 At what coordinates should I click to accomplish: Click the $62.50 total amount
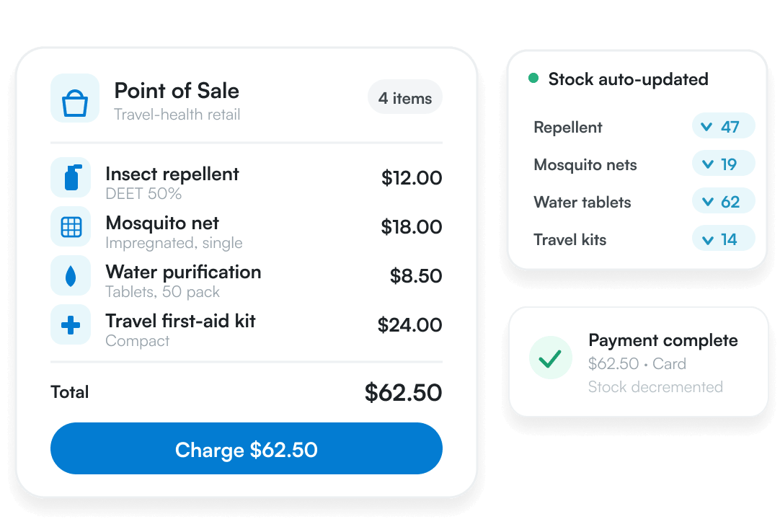click(403, 393)
